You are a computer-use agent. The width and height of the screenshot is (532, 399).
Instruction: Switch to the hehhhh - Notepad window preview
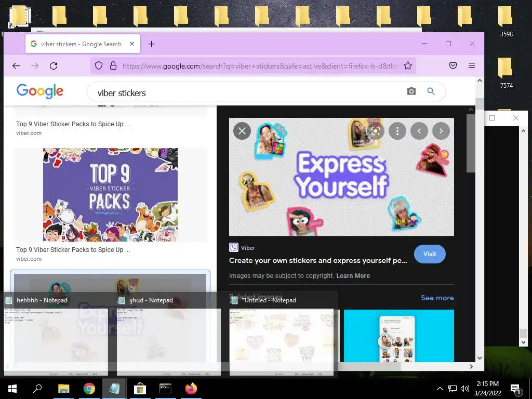[56, 342]
